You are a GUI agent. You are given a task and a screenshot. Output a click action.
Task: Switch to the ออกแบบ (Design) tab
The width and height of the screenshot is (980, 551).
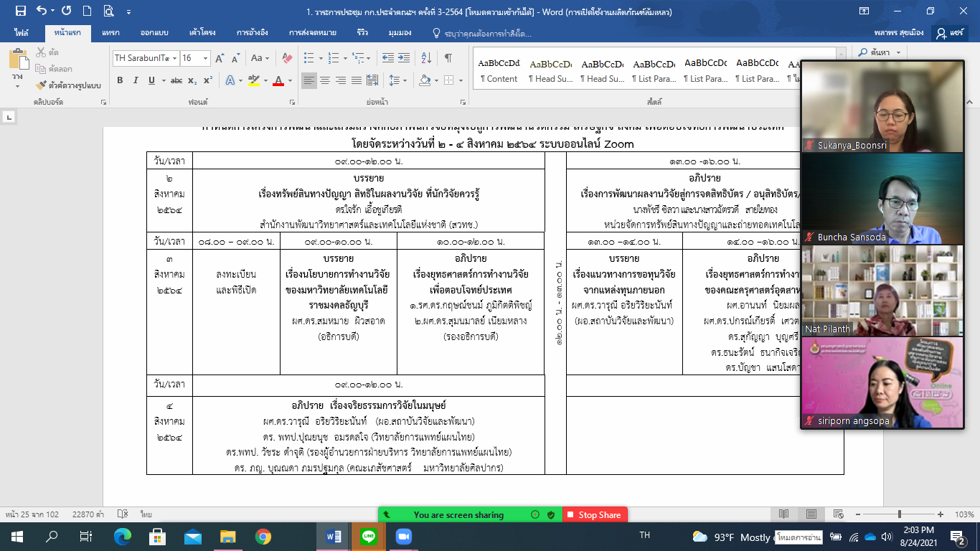154,33
